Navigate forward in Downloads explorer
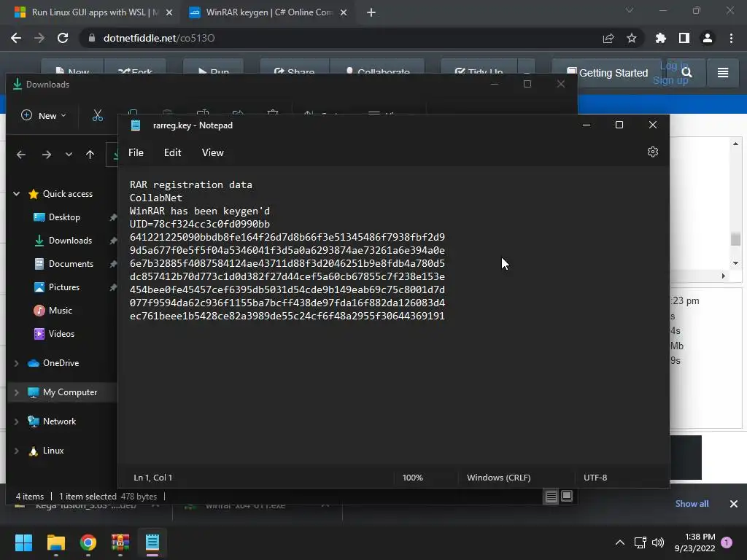The image size is (747, 560). coord(46,155)
